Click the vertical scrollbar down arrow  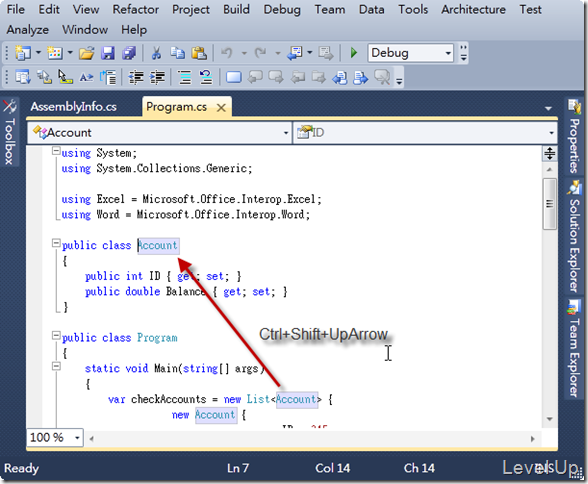[550, 419]
